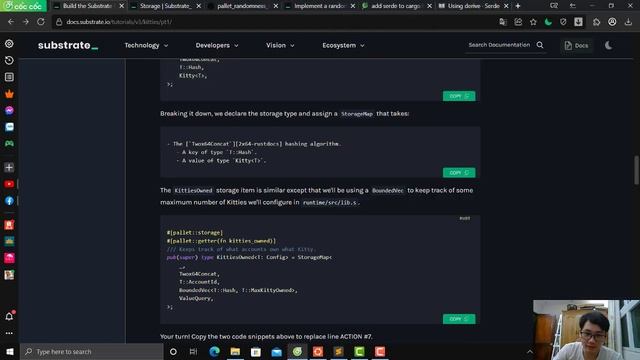This screenshot has width=640, height=360.
Task: Click the page vertical scrollbar thumb
Action: coord(636,170)
